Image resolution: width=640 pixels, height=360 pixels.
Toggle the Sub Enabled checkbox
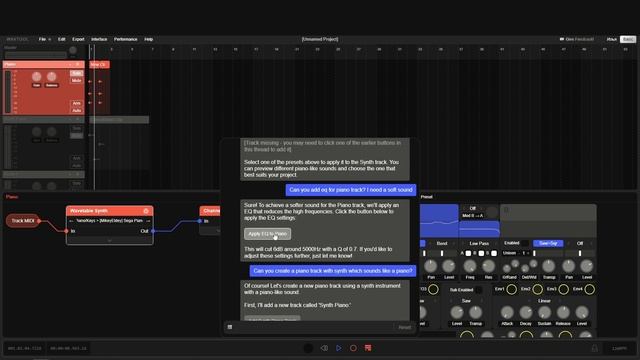pyautogui.click(x=479, y=290)
